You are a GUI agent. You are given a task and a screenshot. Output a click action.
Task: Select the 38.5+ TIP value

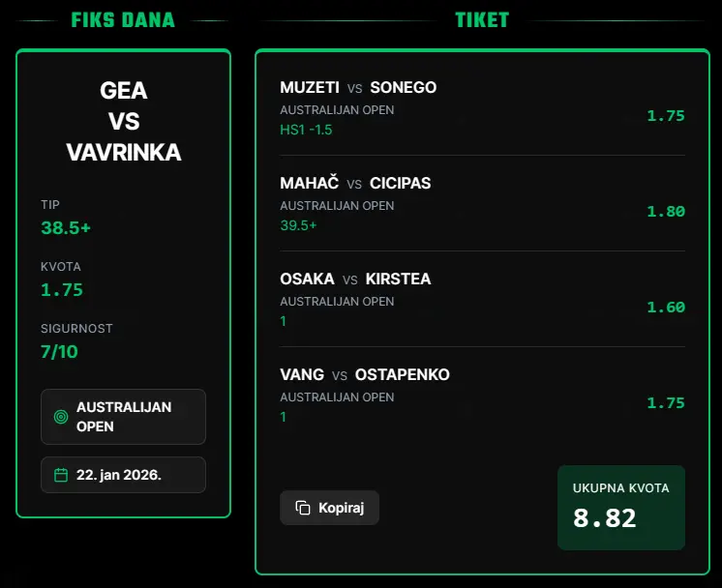pyautogui.click(x=66, y=228)
